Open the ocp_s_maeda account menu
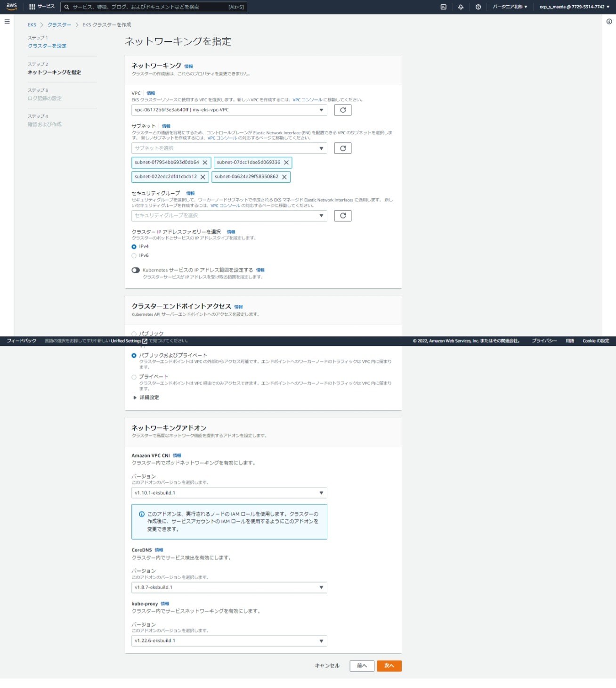 (x=575, y=7)
